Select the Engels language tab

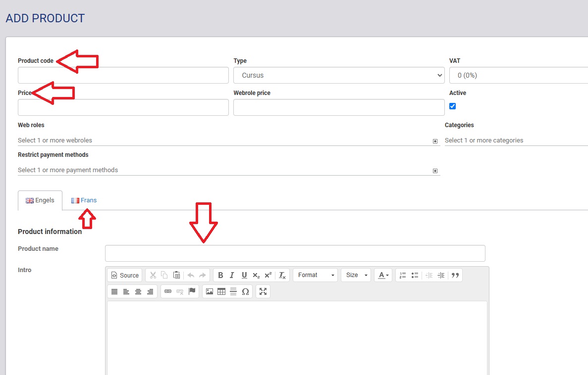(40, 200)
